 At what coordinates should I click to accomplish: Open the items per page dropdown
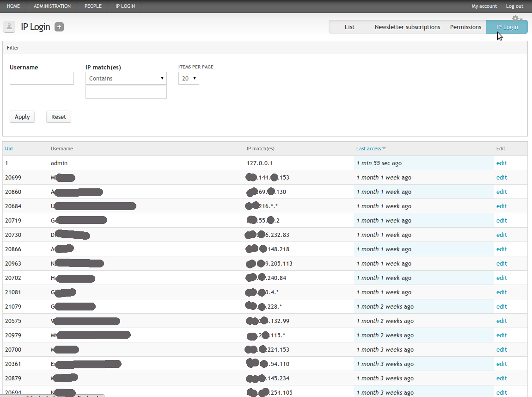(189, 78)
